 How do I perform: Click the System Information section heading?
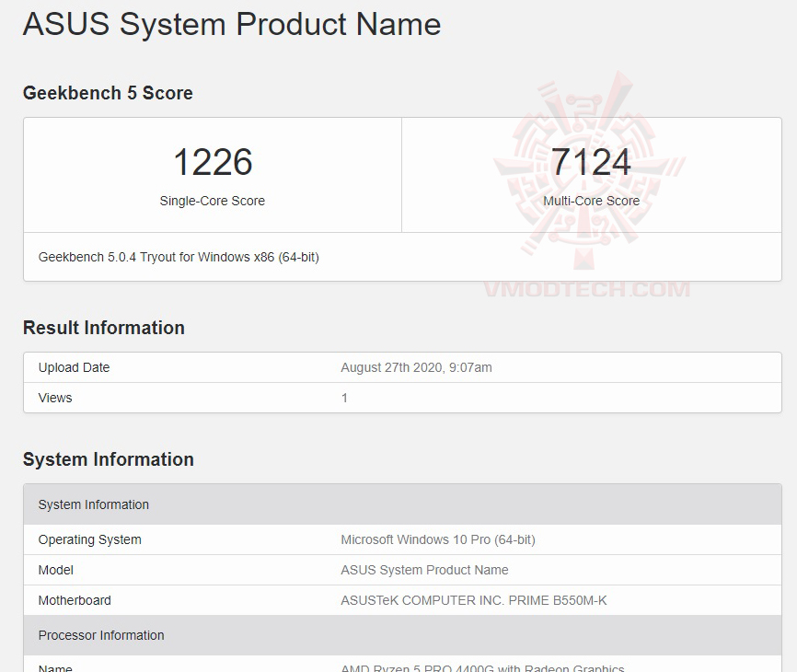109,459
